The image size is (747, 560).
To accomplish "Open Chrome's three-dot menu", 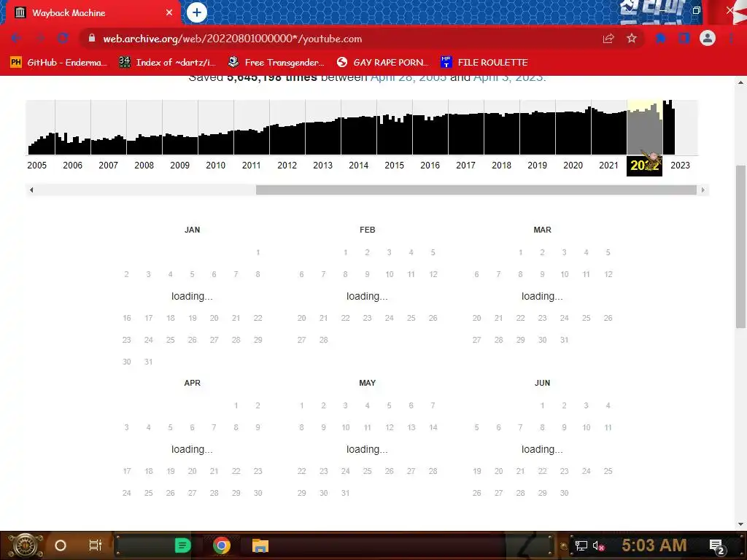I will click(x=731, y=39).
